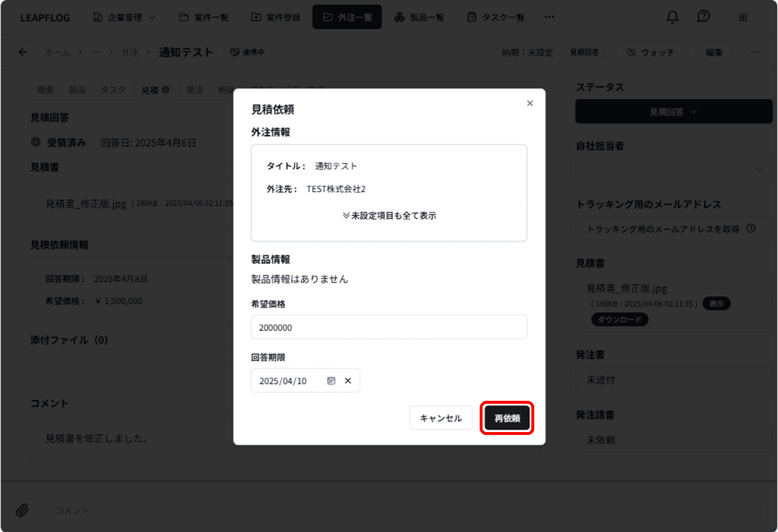
Task: Go to 案件登録 in the top navigation
Action: point(276,17)
